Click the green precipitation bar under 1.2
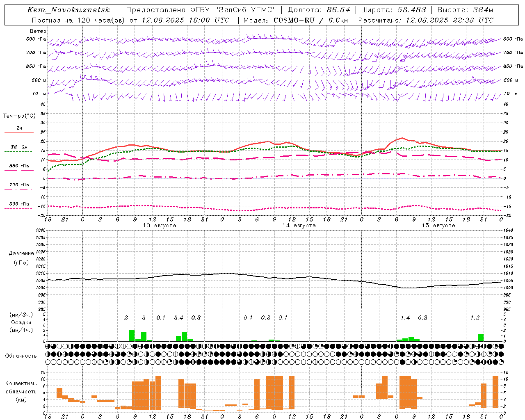This screenshot has height=420, width=525. [481, 338]
